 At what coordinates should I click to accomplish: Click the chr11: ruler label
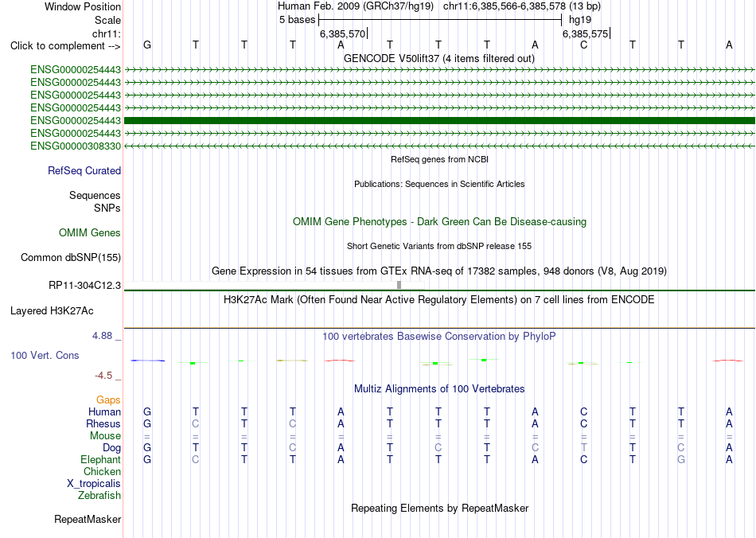click(x=107, y=33)
